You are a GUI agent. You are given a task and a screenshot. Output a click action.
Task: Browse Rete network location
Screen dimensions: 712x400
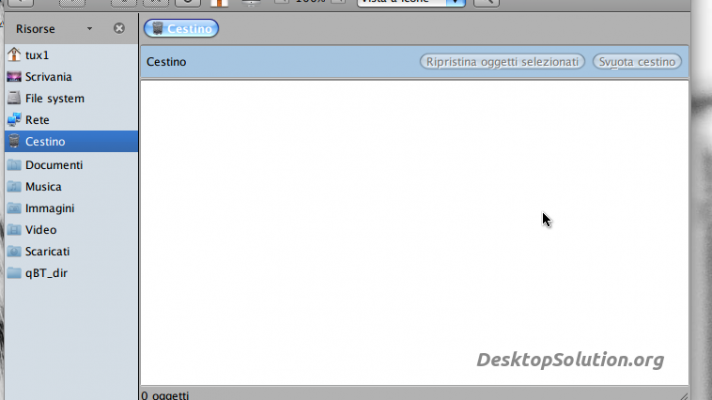(x=71, y=120)
